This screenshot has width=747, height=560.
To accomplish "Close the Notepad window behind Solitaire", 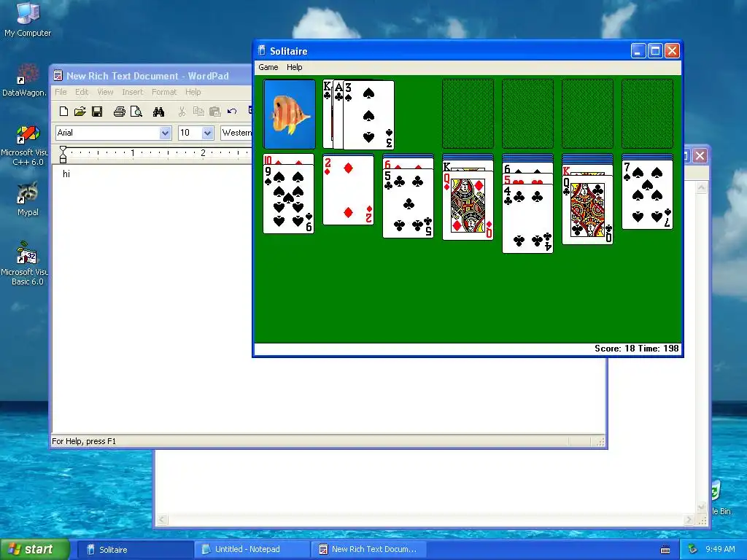I will pyautogui.click(x=700, y=156).
